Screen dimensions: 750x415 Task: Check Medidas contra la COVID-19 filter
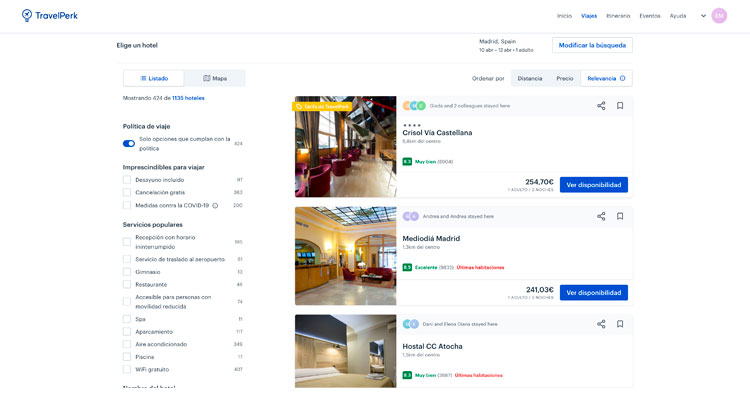(127, 205)
